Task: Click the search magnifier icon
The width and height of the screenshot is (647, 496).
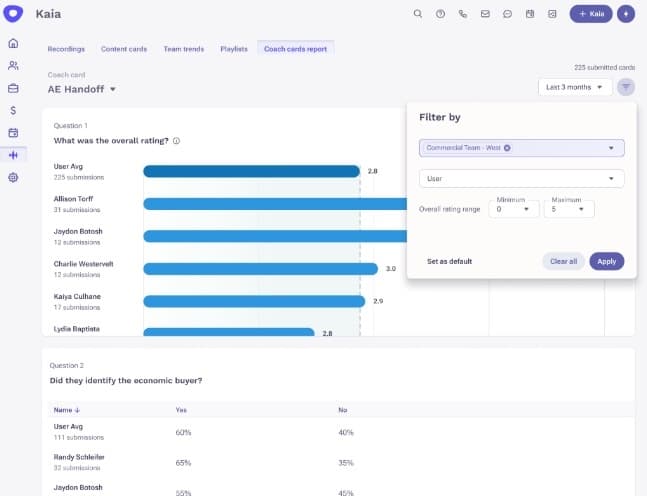Action: click(418, 14)
